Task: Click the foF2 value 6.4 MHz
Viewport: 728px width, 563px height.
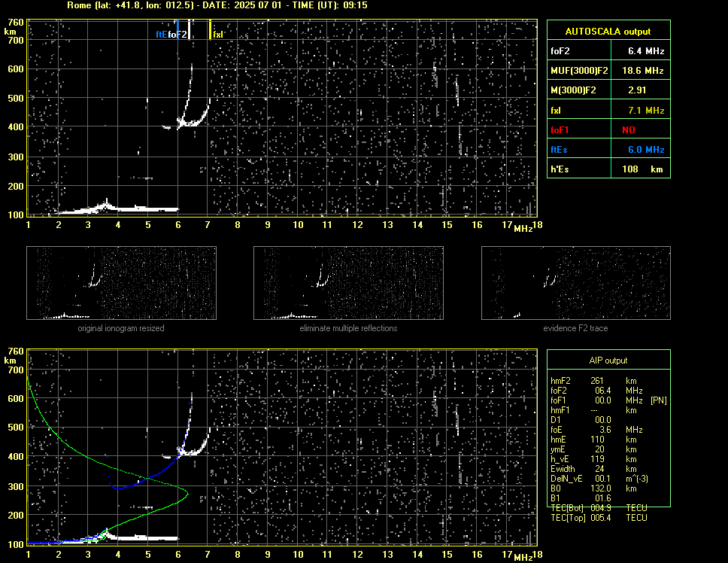Action: [646, 51]
